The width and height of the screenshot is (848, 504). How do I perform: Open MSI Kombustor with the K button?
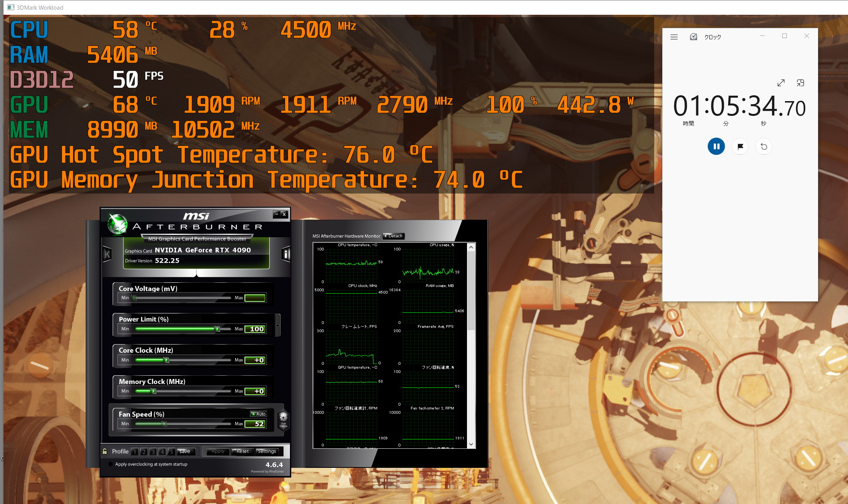click(x=107, y=254)
